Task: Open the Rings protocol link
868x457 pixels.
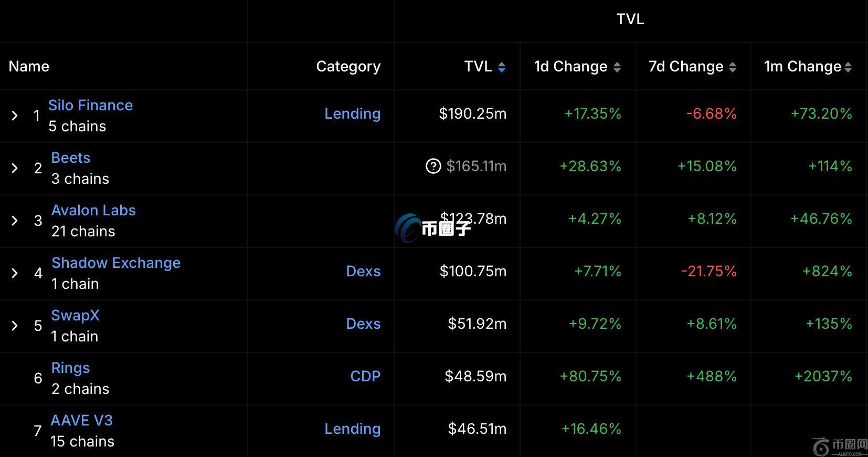Action: point(71,368)
